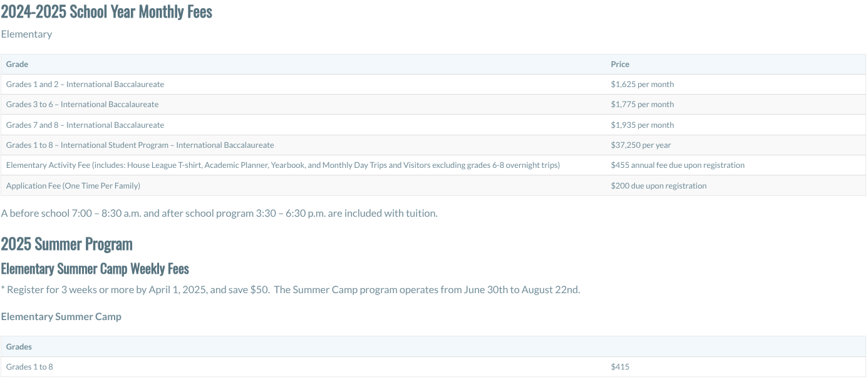The width and height of the screenshot is (868, 384).
Task: Select the Application Fee row label
Action: tap(73, 185)
